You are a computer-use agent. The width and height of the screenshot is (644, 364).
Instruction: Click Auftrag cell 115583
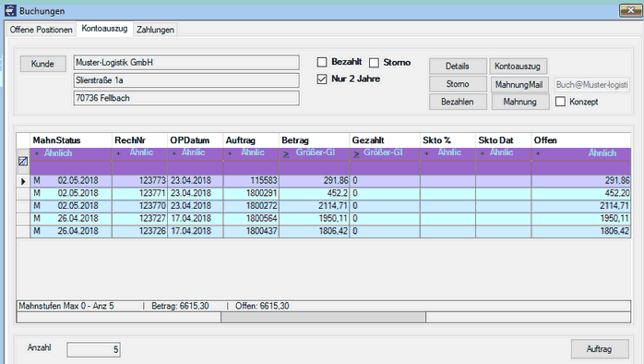click(x=251, y=181)
